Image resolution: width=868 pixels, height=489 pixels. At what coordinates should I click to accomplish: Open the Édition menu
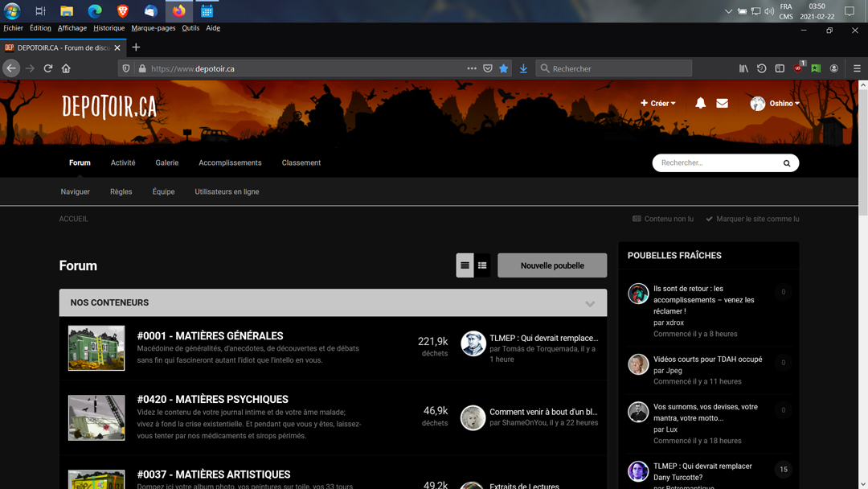pos(40,27)
